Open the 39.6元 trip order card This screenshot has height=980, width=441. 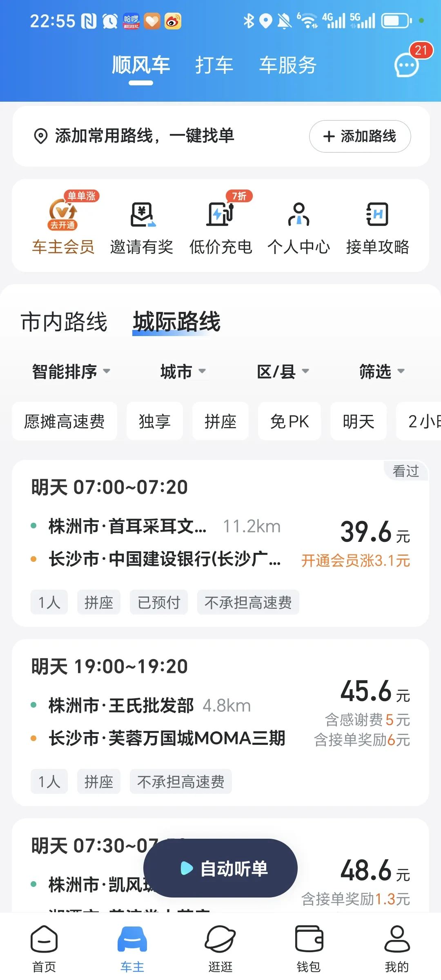click(x=220, y=543)
